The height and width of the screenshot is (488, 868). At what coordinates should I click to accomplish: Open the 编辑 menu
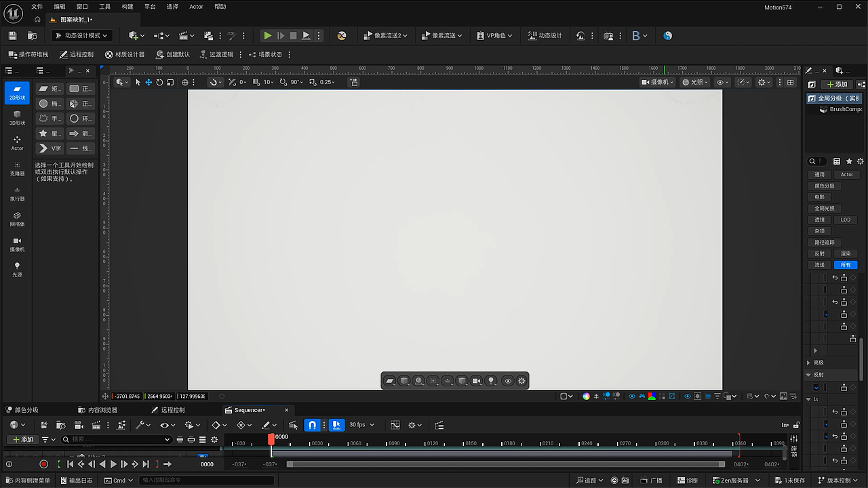click(x=60, y=7)
